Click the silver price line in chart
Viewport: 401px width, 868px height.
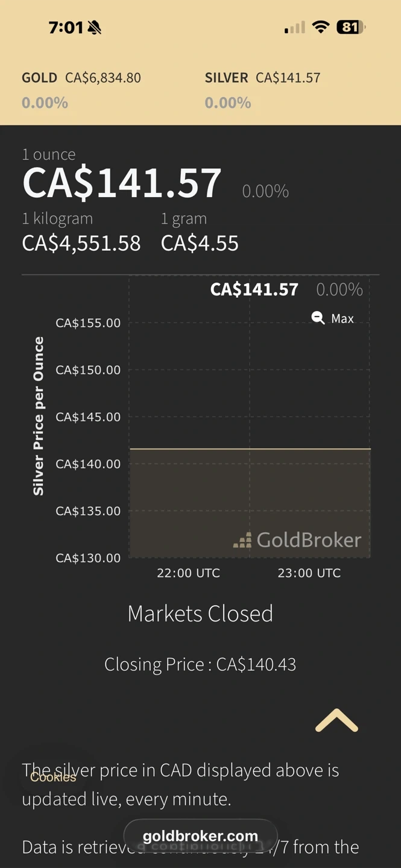(x=250, y=448)
